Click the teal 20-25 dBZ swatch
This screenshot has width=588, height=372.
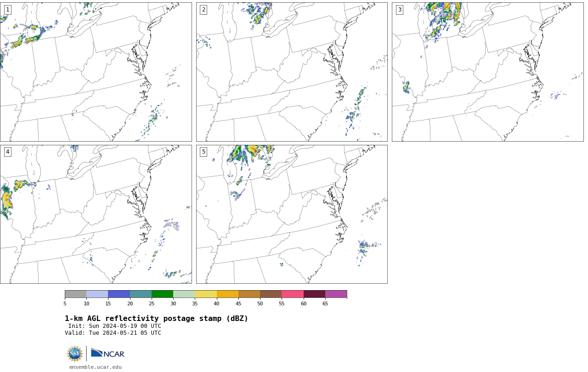click(141, 294)
